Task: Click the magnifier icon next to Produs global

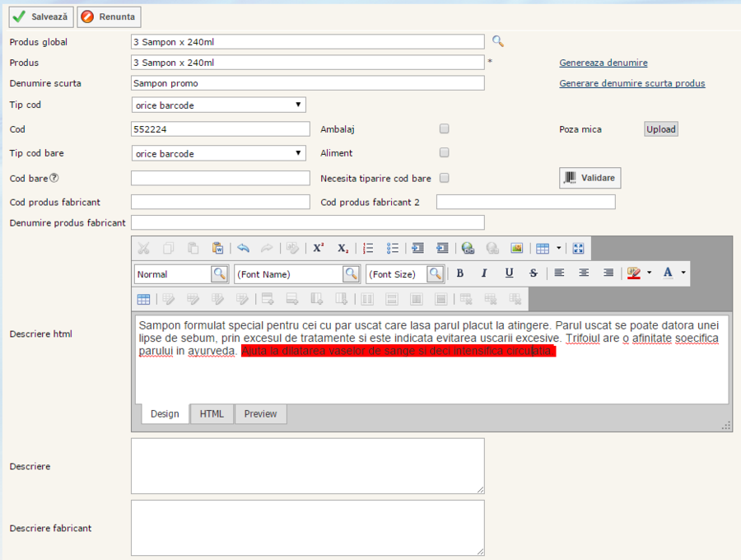Action: pyautogui.click(x=497, y=41)
